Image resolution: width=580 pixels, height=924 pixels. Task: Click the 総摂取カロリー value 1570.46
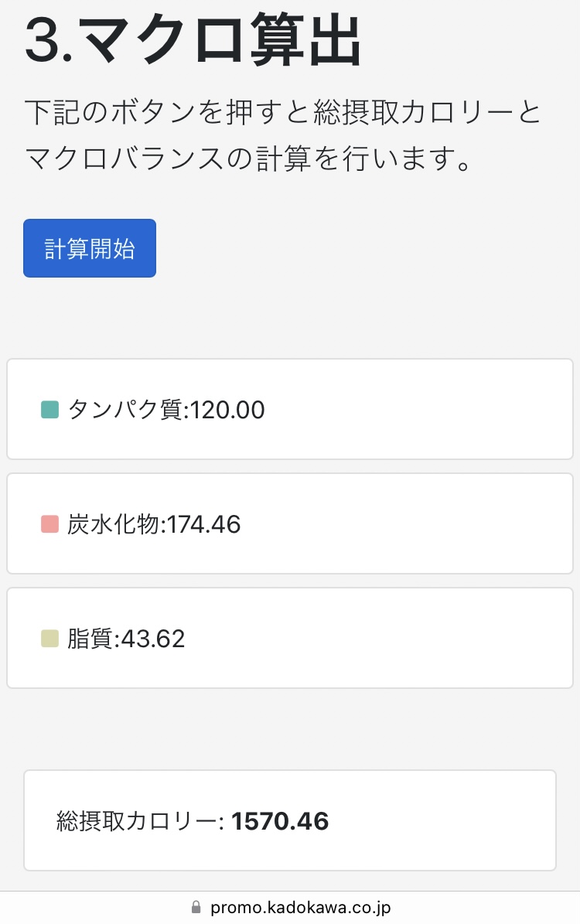pos(280,821)
